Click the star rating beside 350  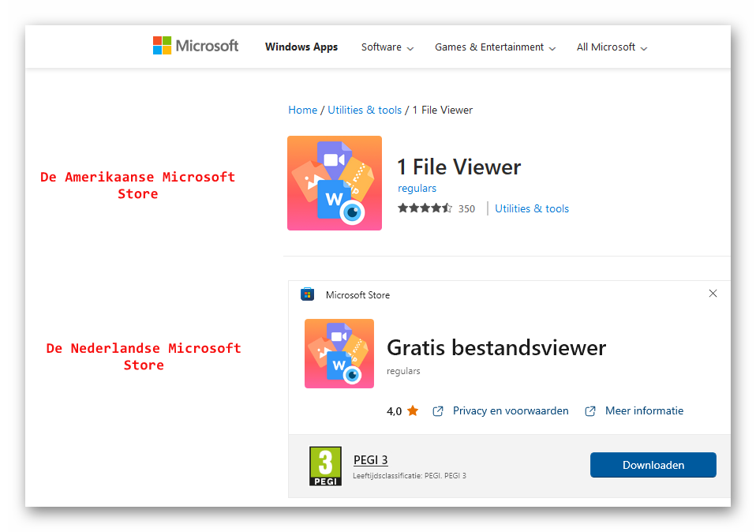tap(425, 208)
